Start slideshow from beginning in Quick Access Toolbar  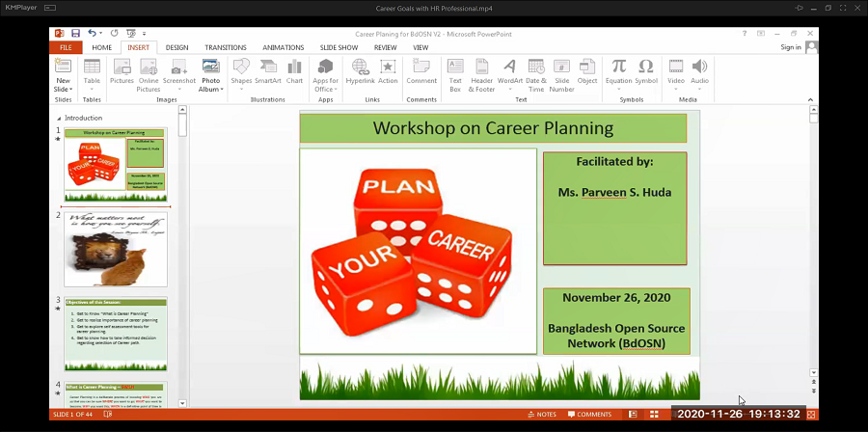click(131, 33)
